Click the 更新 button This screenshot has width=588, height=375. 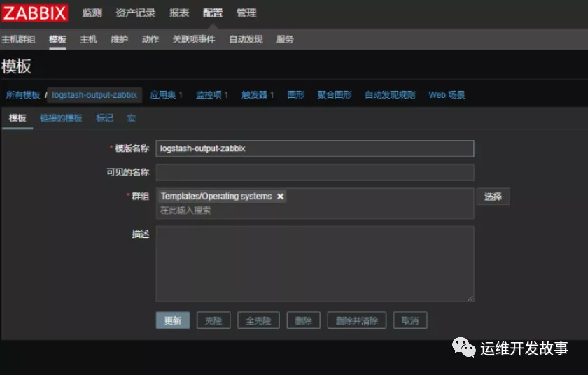pos(172,320)
